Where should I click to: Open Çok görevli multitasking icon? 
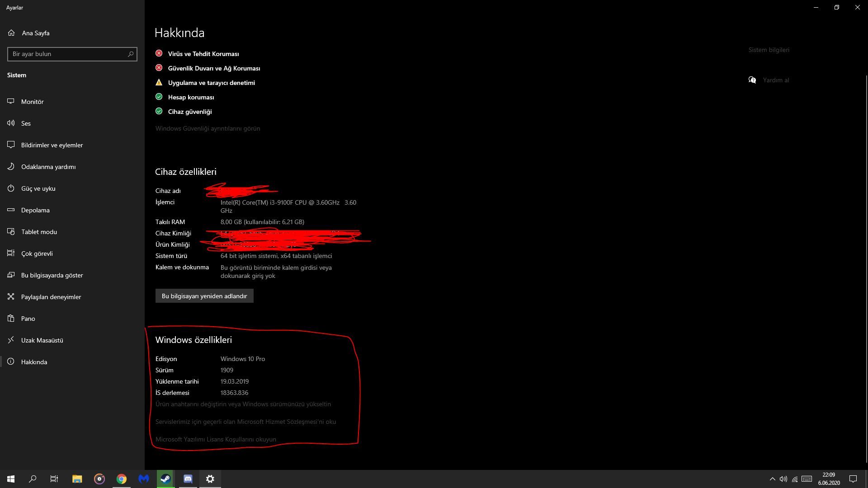pyautogui.click(x=11, y=253)
